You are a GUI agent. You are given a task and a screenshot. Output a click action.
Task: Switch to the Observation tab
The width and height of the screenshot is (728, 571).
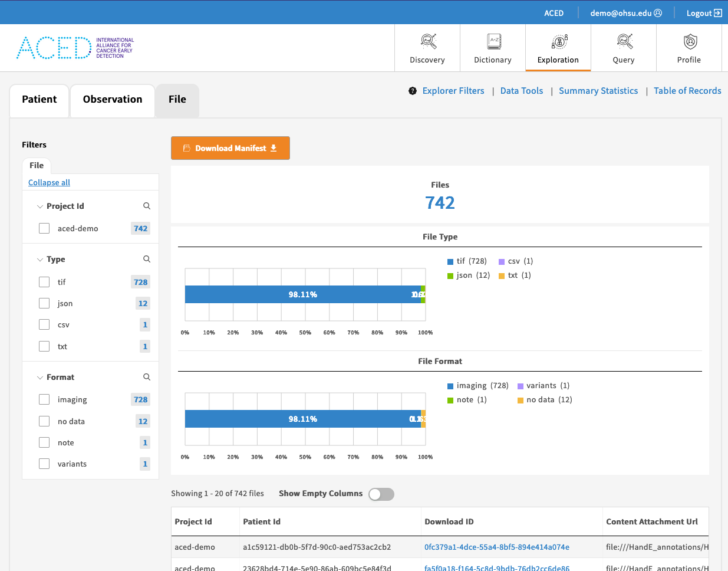(x=113, y=100)
